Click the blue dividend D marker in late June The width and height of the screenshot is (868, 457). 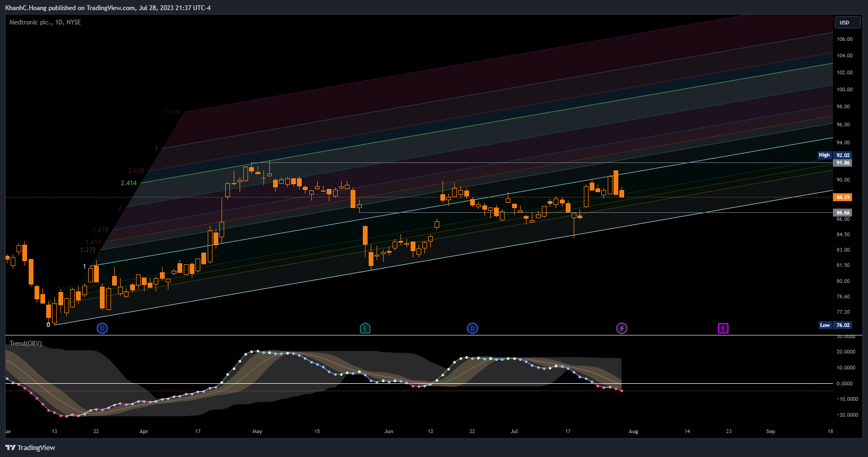pyautogui.click(x=472, y=328)
